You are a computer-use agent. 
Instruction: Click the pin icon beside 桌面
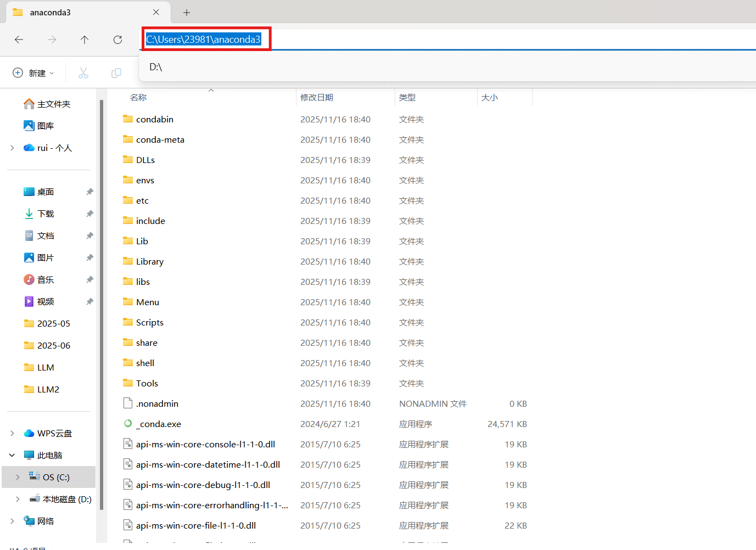[x=89, y=192]
